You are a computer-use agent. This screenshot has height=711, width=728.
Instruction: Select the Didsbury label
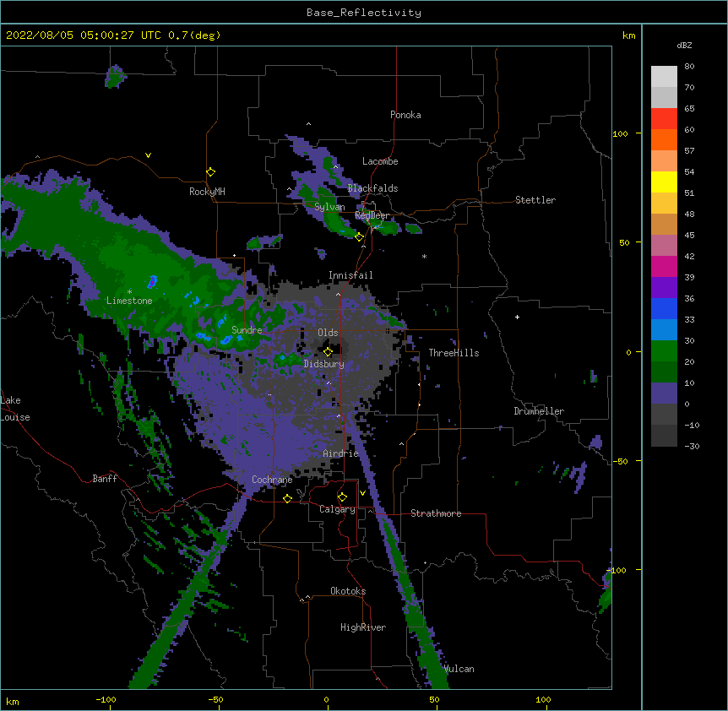(324, 364)
